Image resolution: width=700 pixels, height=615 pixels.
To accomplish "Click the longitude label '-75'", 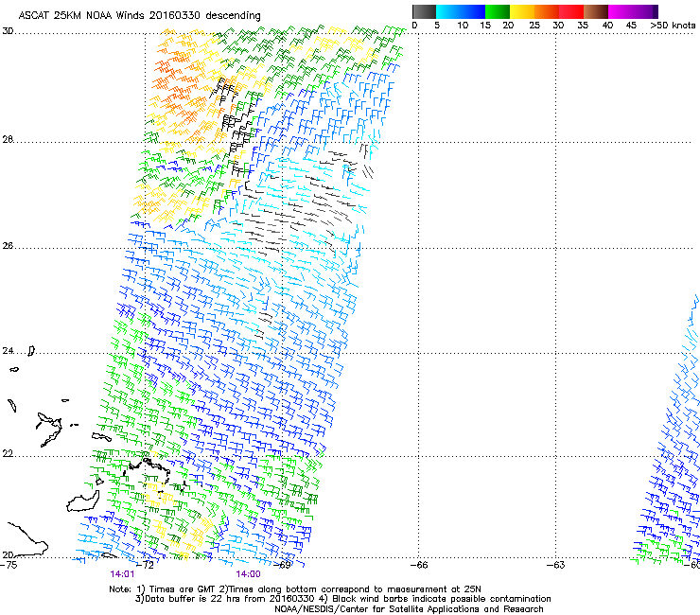I will point(9,565).
